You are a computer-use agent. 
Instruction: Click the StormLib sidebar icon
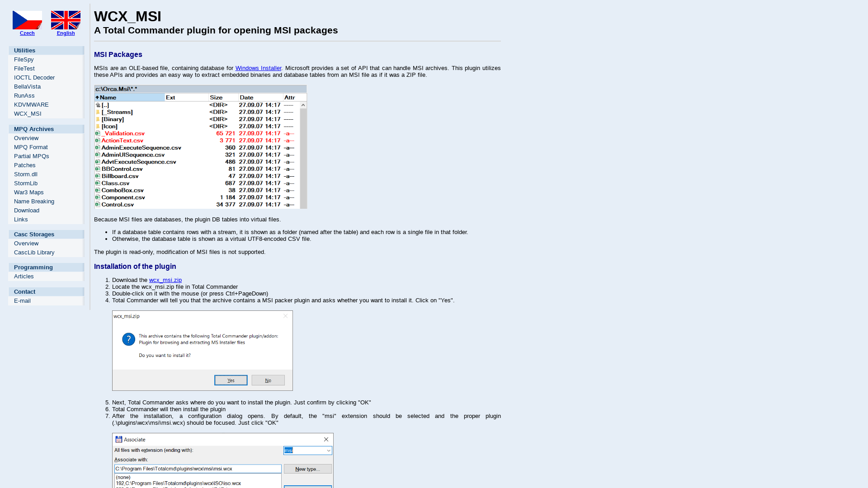pyautogui.click(x=25, y=183)
